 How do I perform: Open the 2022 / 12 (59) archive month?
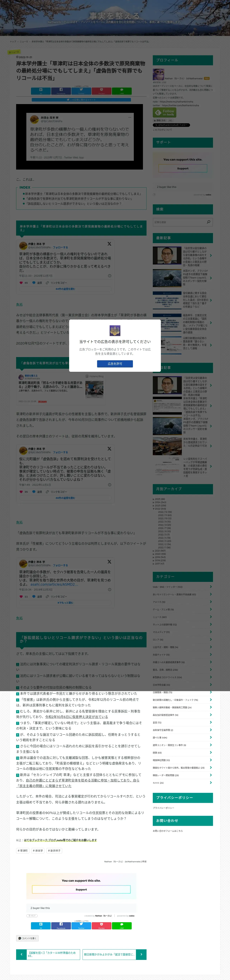[x=165, y=512]
